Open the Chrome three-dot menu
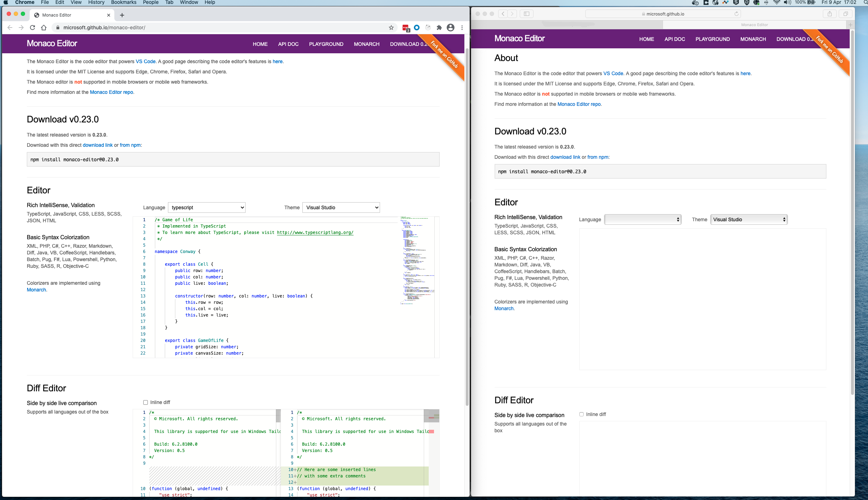 [x=462, y=28]
